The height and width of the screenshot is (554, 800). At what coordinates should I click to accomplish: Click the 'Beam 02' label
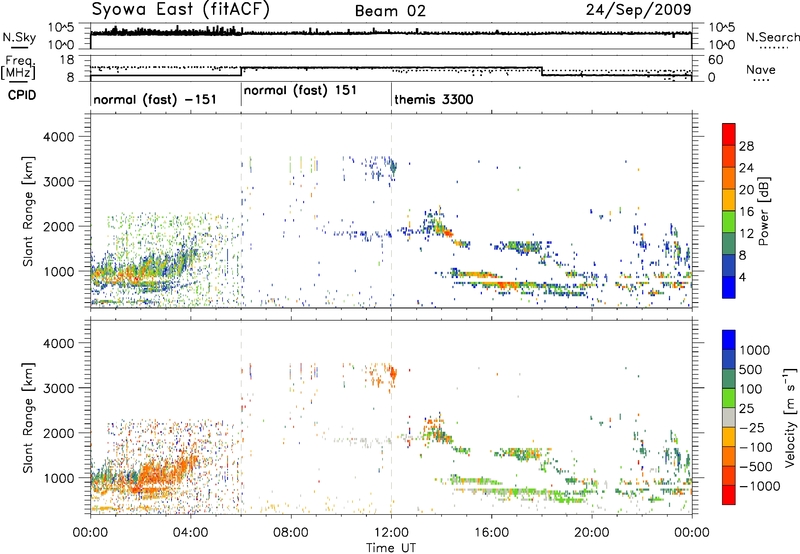[390, 11]
